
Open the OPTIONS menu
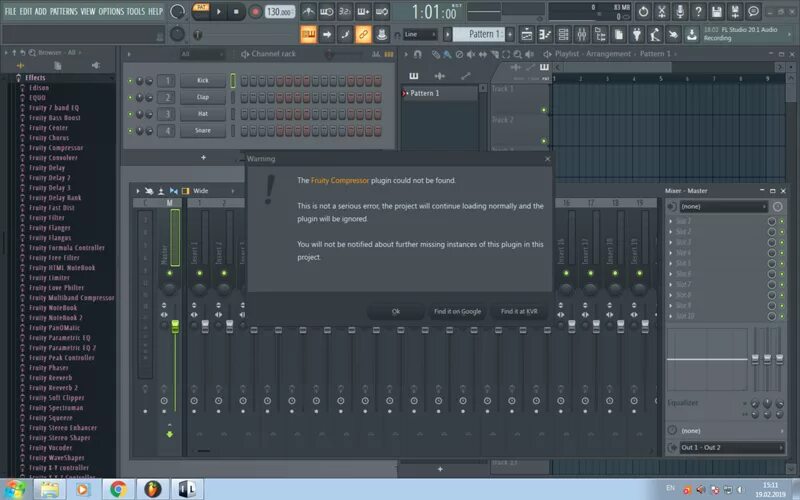coord(111,11)
